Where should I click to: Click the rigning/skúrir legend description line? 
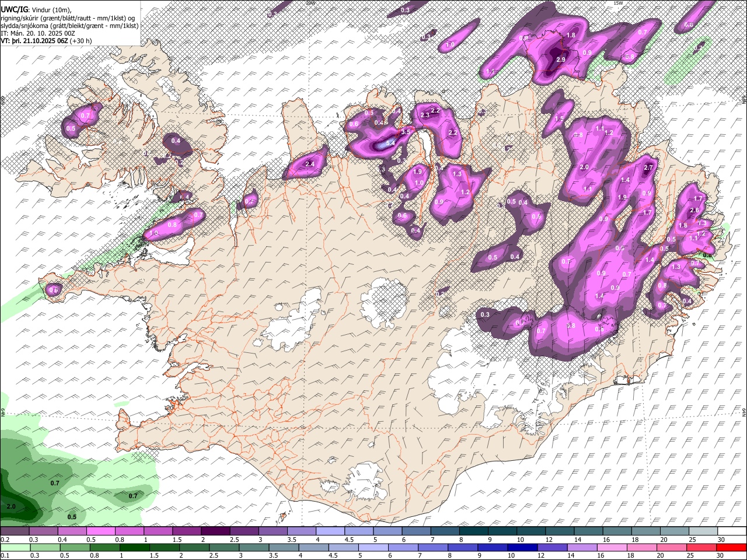[67, 18]
